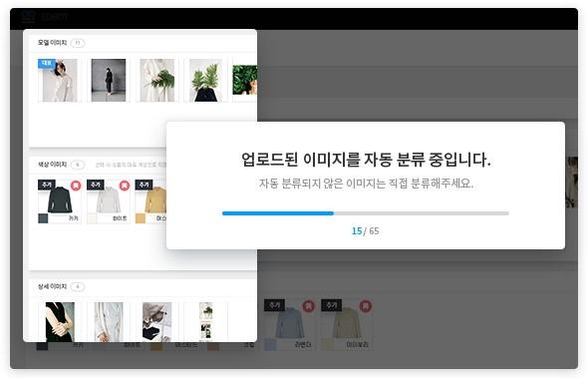
Task: Click the model images count badge
Action: pyautogui.click(x=78, y=43)
